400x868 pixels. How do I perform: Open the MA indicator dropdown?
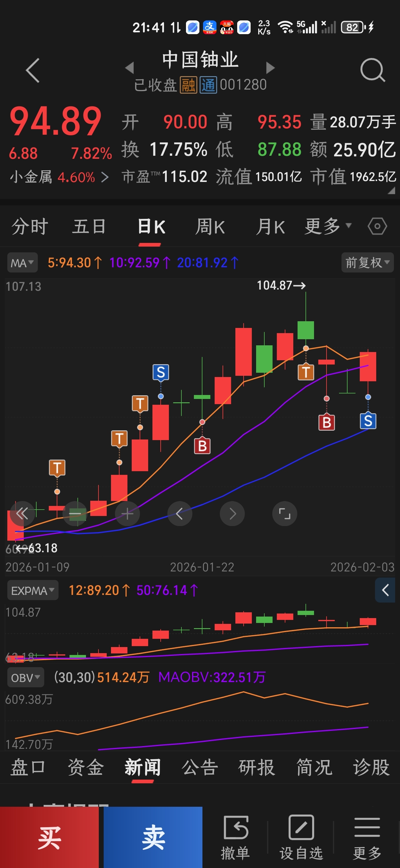(22, 262)
